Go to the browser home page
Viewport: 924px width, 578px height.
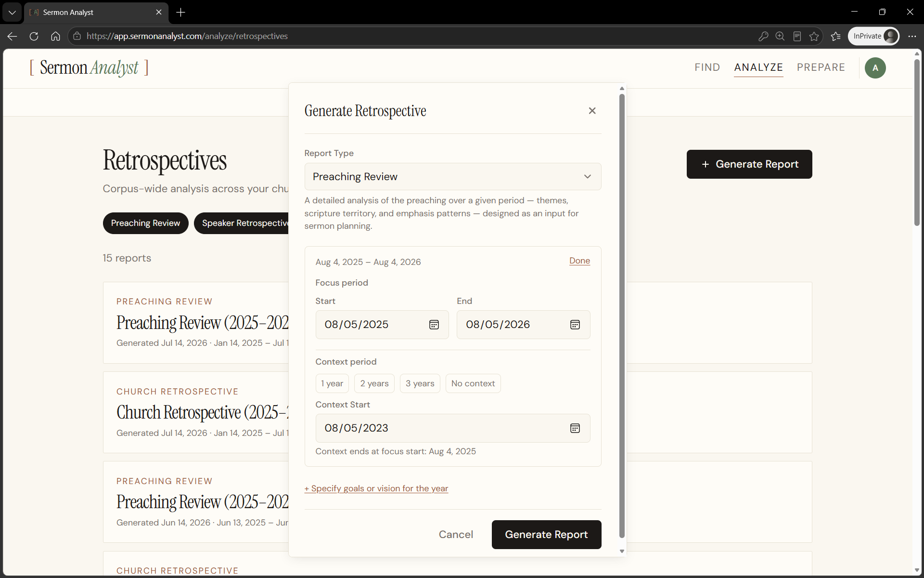tap(55, 36)
